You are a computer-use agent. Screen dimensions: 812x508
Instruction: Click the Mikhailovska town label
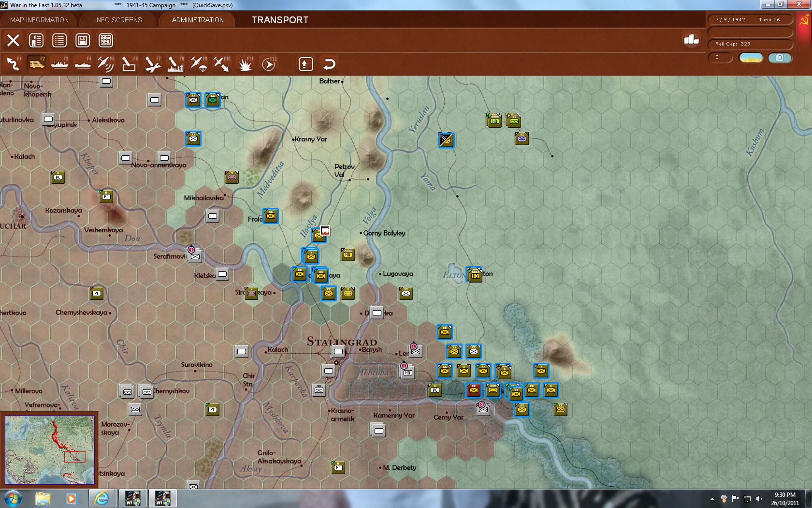pos(203,198)
